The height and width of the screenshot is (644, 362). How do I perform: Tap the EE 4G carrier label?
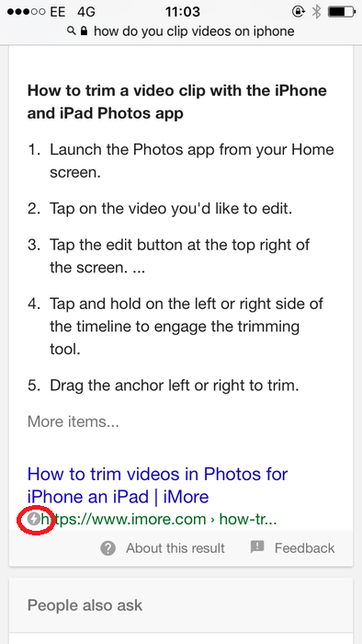73,12
